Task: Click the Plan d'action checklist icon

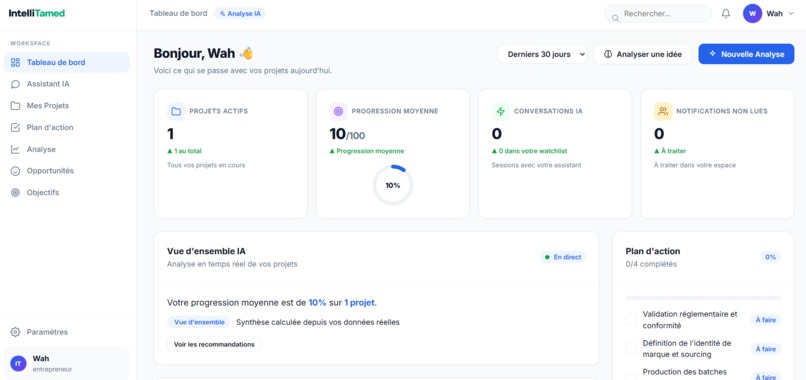Action: [15, 128]
